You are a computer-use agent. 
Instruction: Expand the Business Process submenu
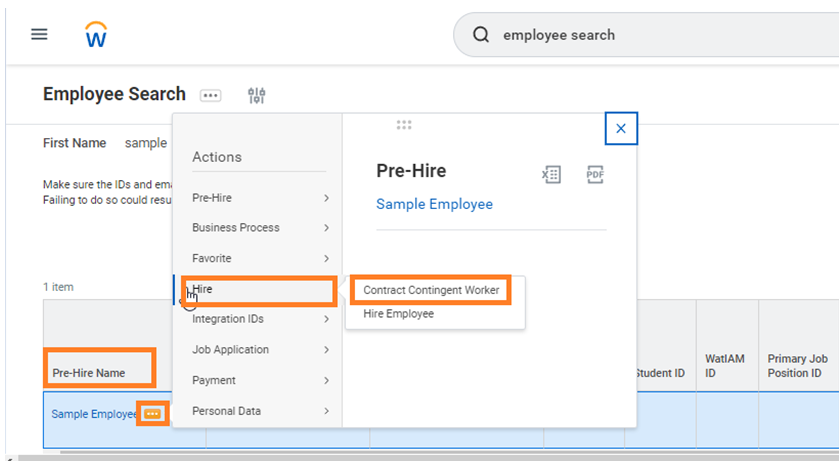[260, 228]
